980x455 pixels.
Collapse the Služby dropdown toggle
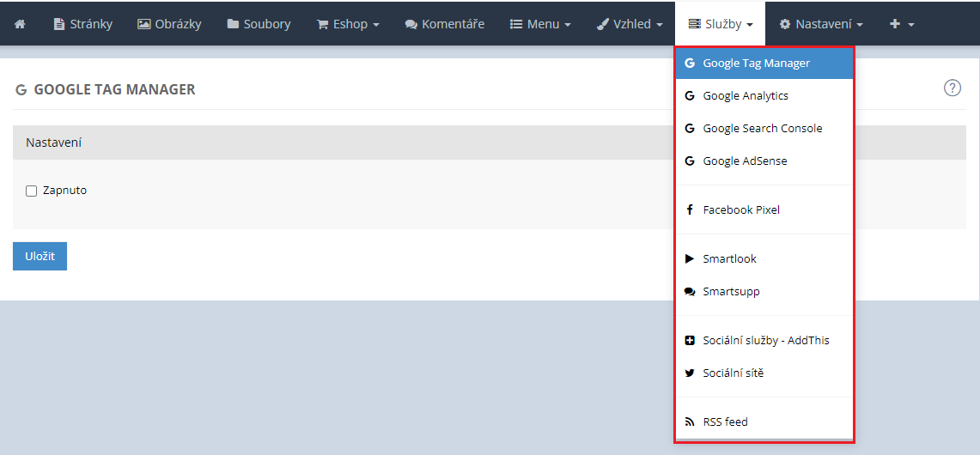pyautogui.click(x=721, y=24)
